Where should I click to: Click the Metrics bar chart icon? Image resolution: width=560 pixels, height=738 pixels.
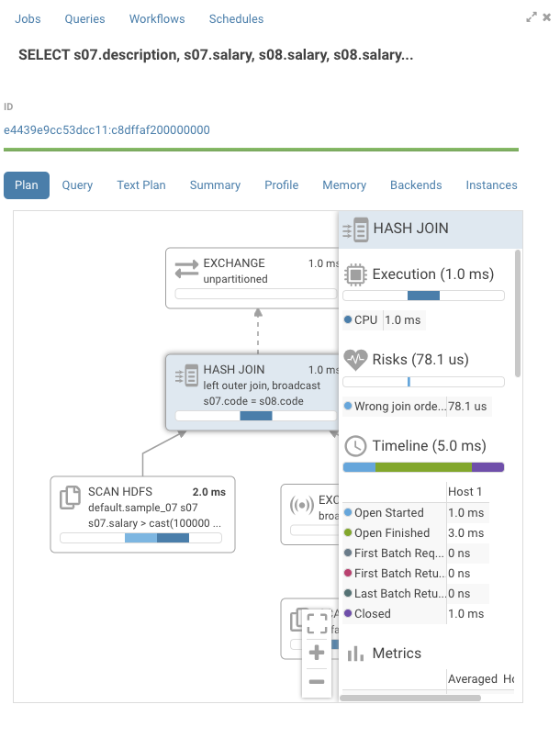(356, 654)
